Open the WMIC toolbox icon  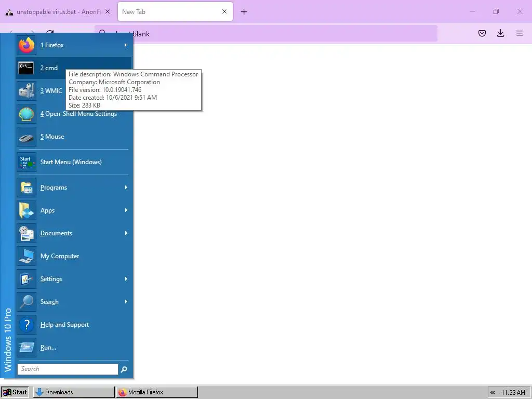click(26, 91)
